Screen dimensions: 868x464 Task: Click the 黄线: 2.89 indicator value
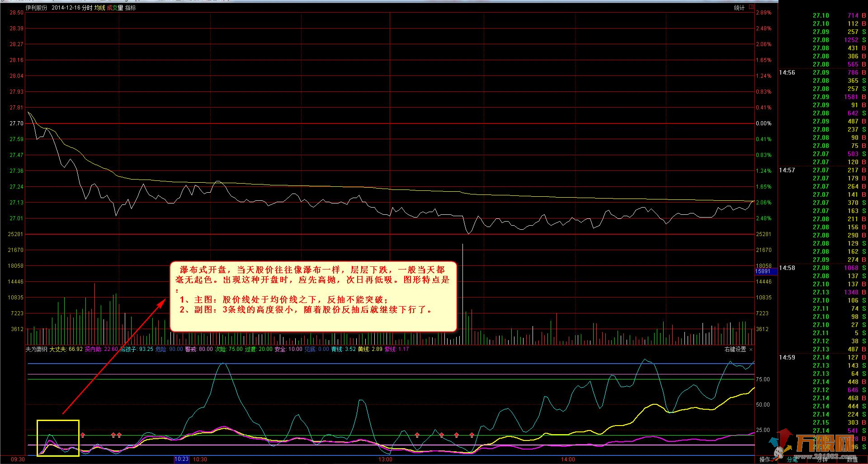click(370, 349)
